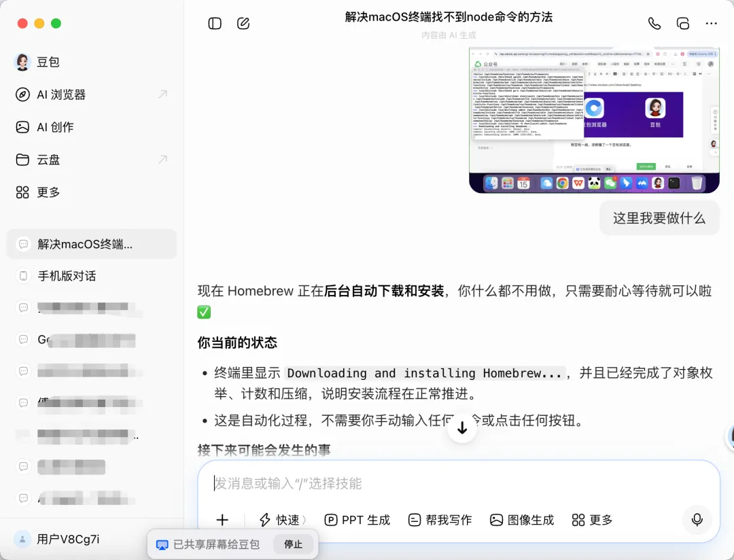Open 云盘 in sidebar
The image size is (734, 560).
[x=48, y=160]
